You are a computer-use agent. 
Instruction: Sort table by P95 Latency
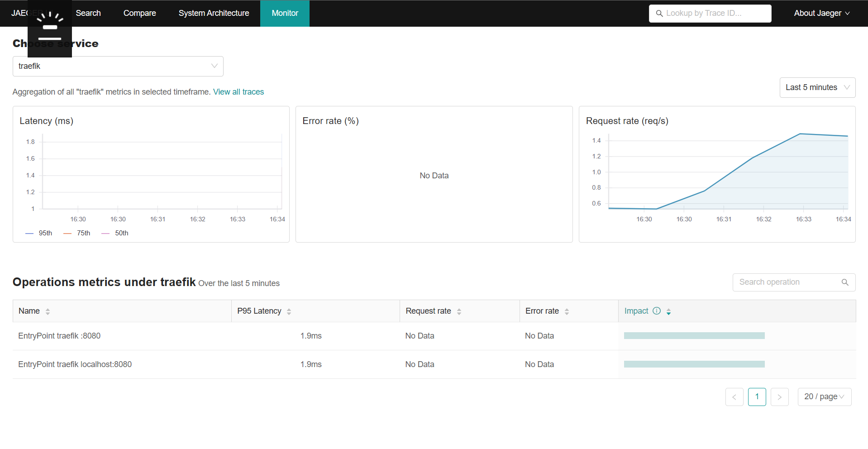pyautogui.click(x=289, y=311)
